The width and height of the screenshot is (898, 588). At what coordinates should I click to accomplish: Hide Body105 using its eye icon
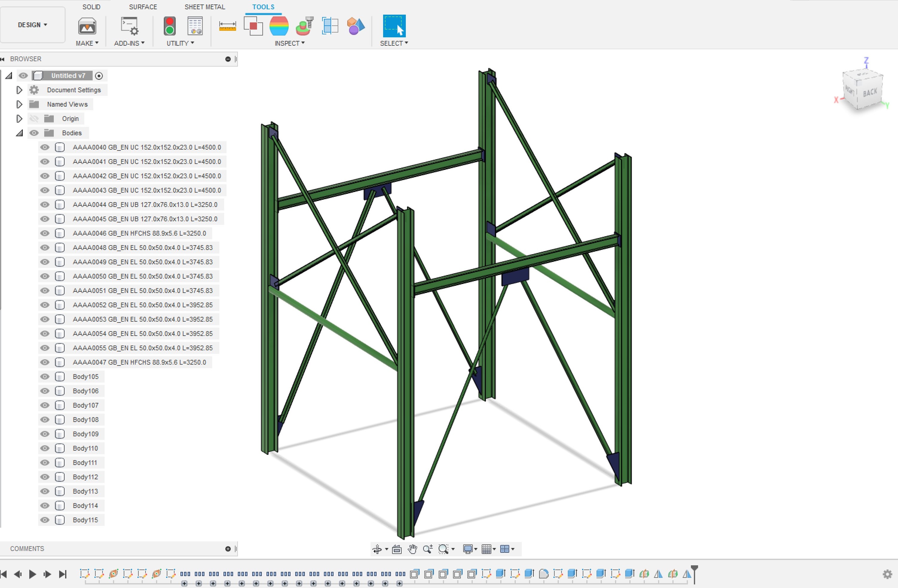(45, 376)
